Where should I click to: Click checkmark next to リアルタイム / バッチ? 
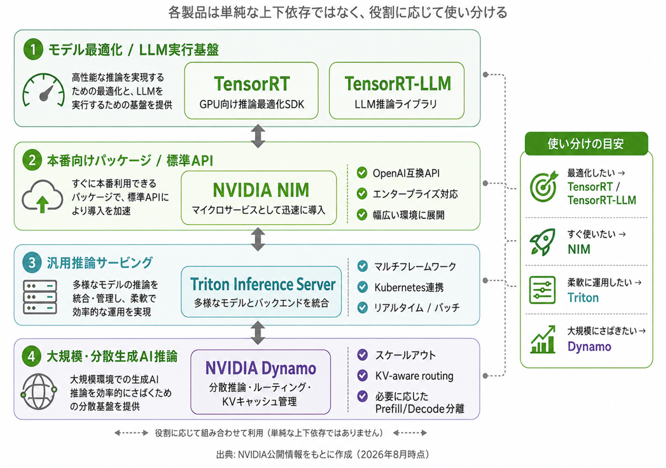click(x=362, y=307)
